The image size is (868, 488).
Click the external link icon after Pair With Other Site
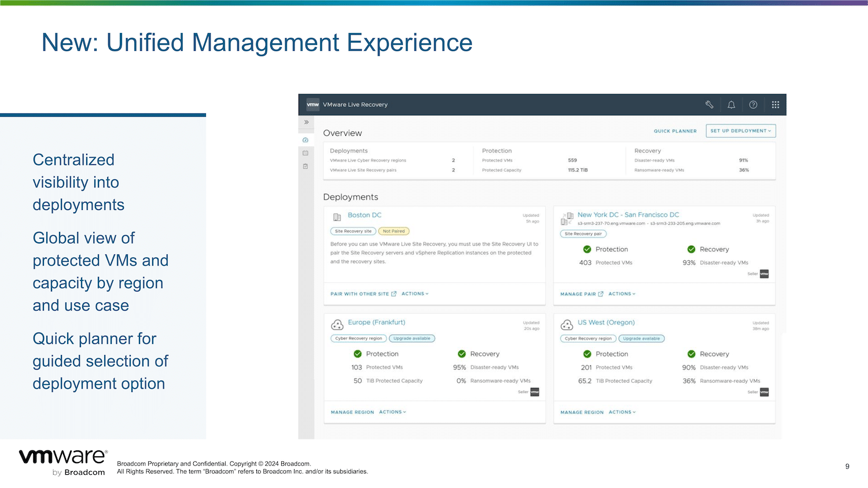(394, 294)
